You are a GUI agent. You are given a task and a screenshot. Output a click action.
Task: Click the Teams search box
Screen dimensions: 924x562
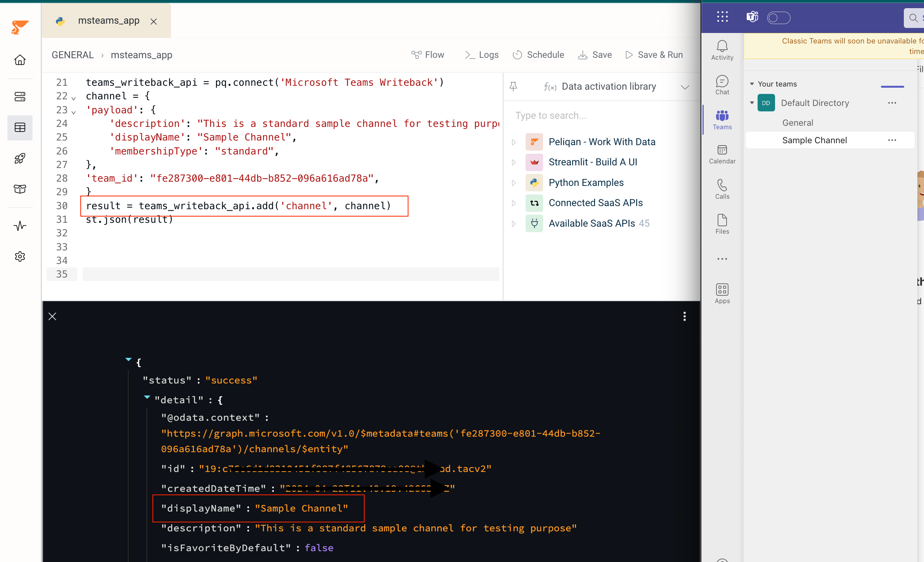(x=914, y=18)
